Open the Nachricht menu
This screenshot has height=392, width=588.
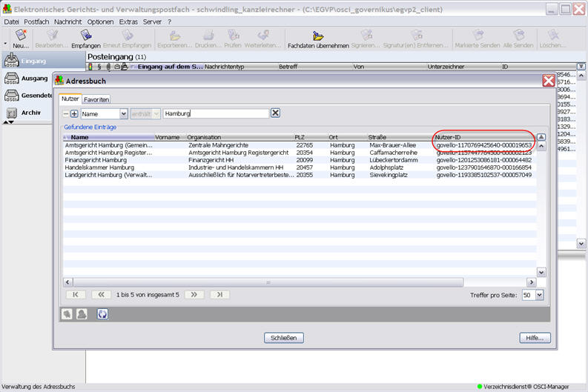pyautogui.click(x=67, y=22)
